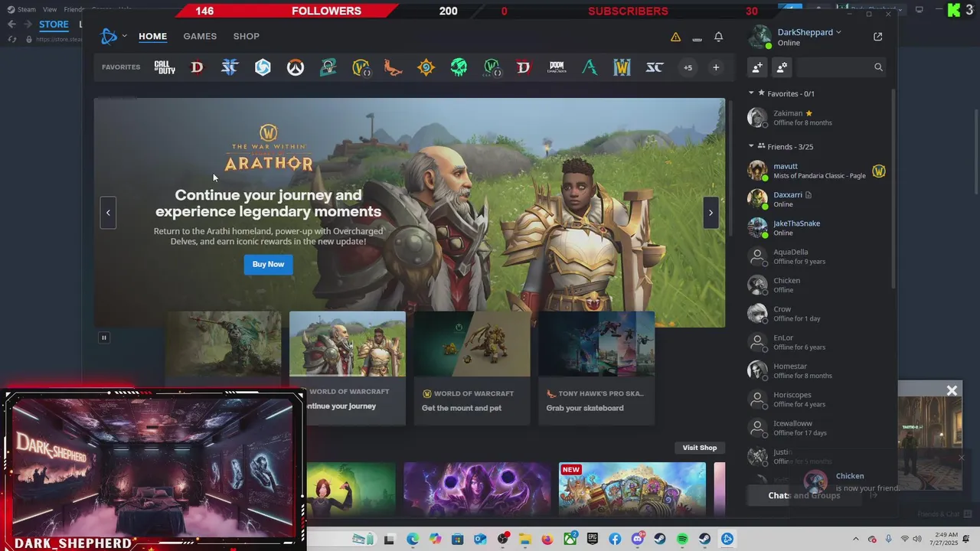Select friend Crow offline for 1 day
Image resolution: width=980 pixels, height=551 pixels.
coord(816,313)
